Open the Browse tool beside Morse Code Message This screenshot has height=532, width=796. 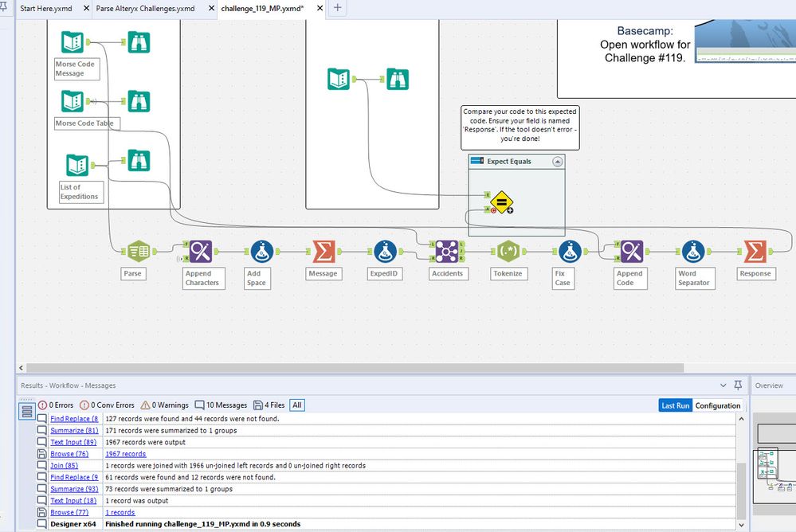139,42
